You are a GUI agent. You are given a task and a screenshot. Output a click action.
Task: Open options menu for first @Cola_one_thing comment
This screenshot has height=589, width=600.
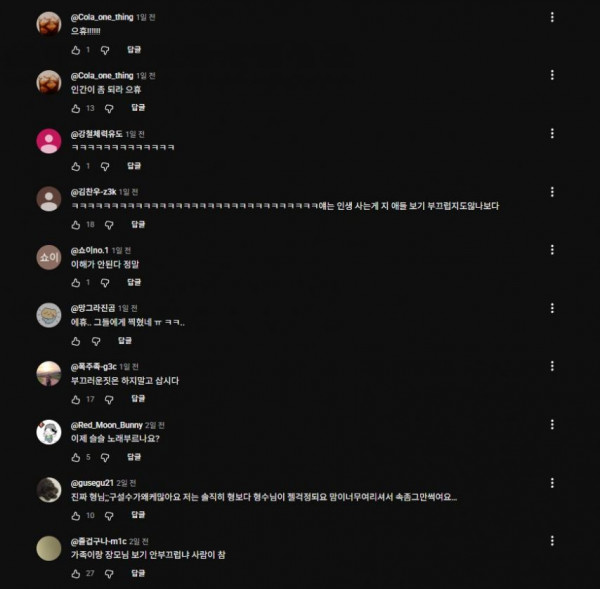coord(552,17)
